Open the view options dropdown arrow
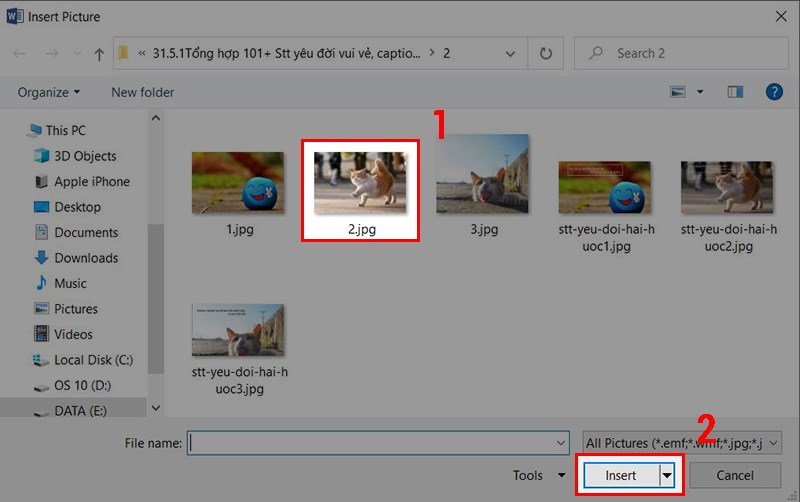Image resolution: width=800 pixels, height=502 pixels. (x=700, y=92)
